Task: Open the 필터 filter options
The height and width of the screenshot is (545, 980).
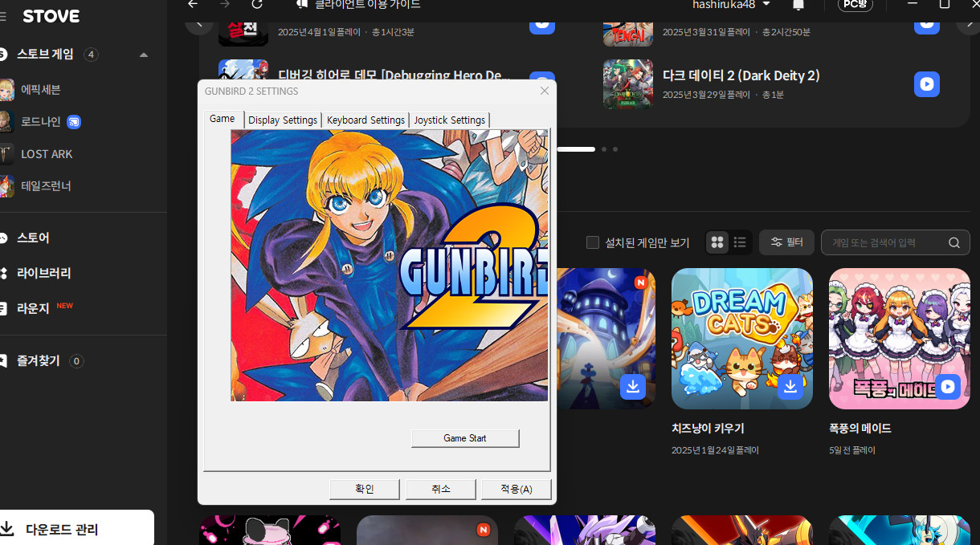Action: coord(786,242)
